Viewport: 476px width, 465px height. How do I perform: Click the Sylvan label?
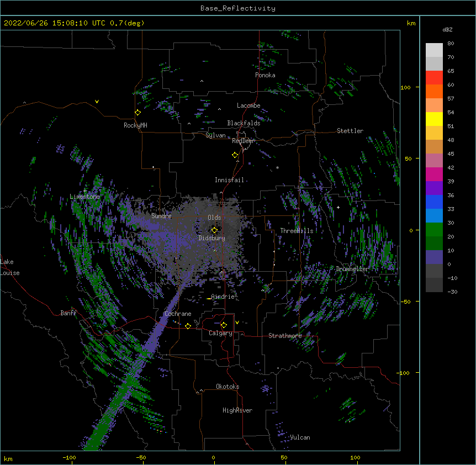215,135
